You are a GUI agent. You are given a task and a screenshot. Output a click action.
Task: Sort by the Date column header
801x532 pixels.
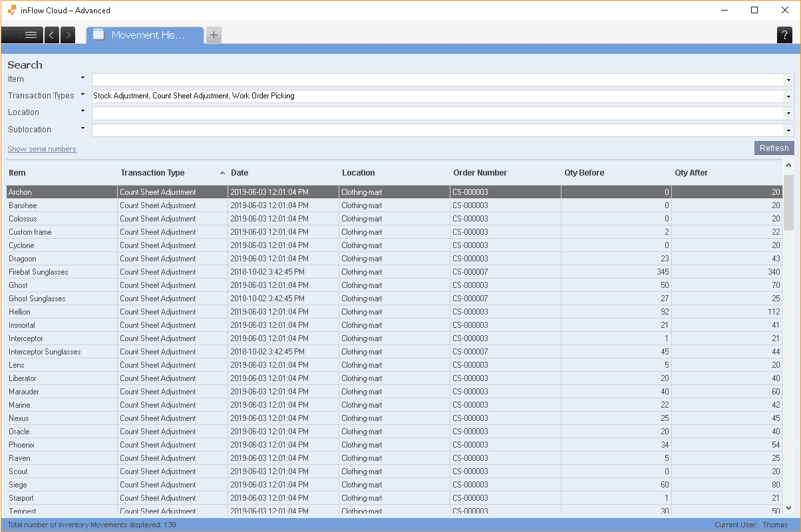(x=239, y=173)
